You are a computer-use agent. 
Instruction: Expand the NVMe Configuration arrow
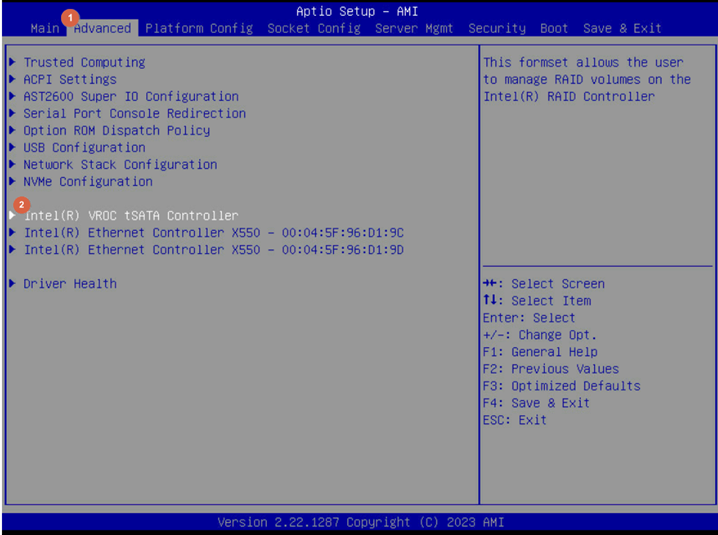click(x=12, y=181)
